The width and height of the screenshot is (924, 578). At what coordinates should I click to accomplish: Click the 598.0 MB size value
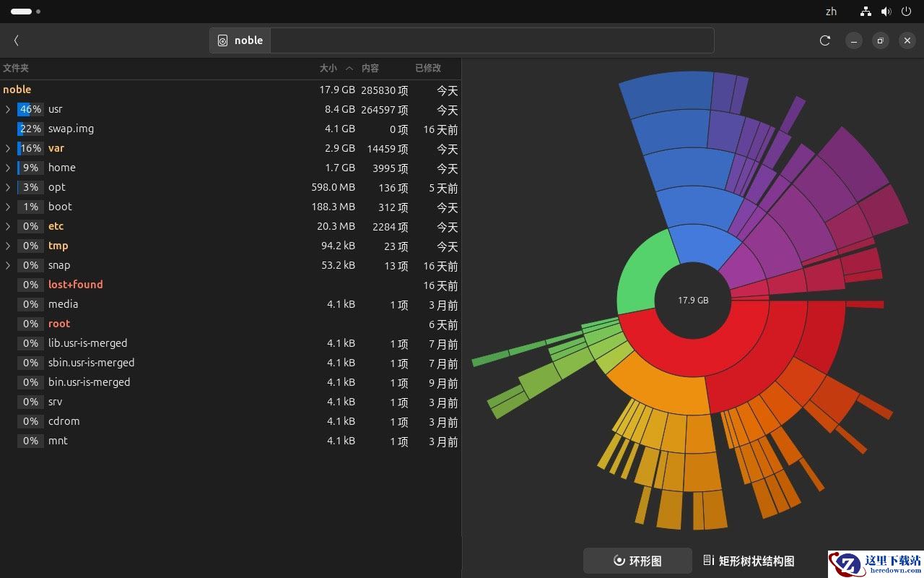(x=333, y=187)
